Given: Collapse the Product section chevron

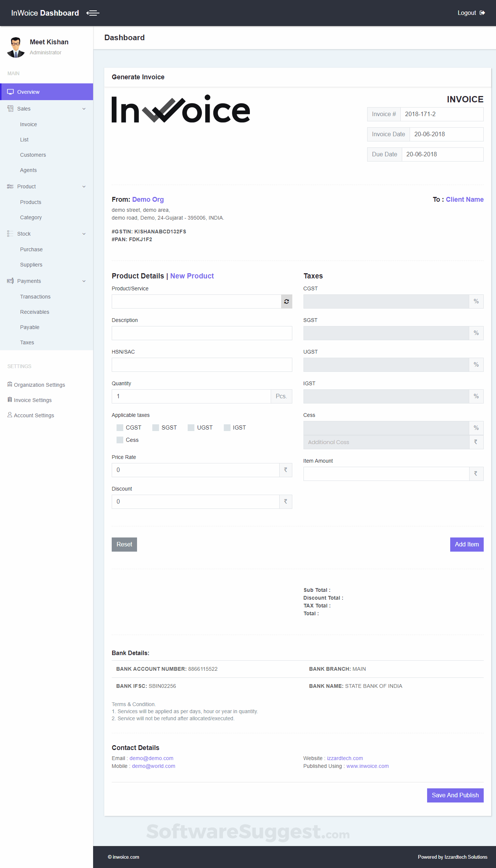Looking at the screenshot, I should [84, 186].
